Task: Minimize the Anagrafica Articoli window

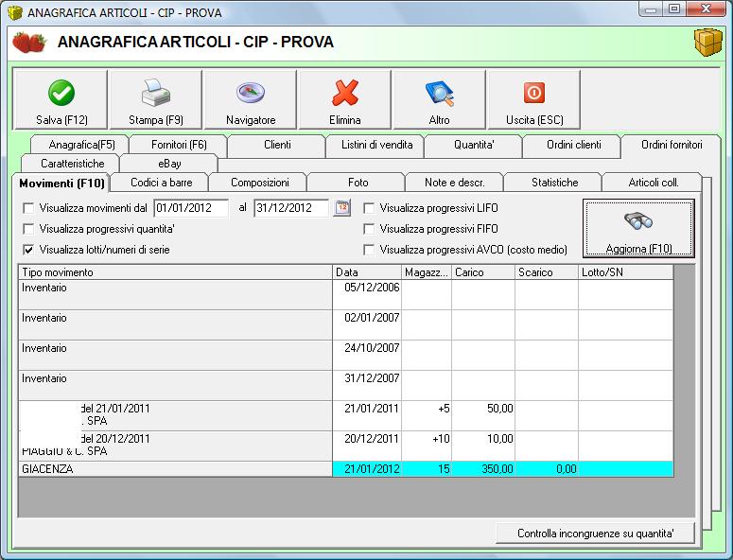Action: (652, 9)
